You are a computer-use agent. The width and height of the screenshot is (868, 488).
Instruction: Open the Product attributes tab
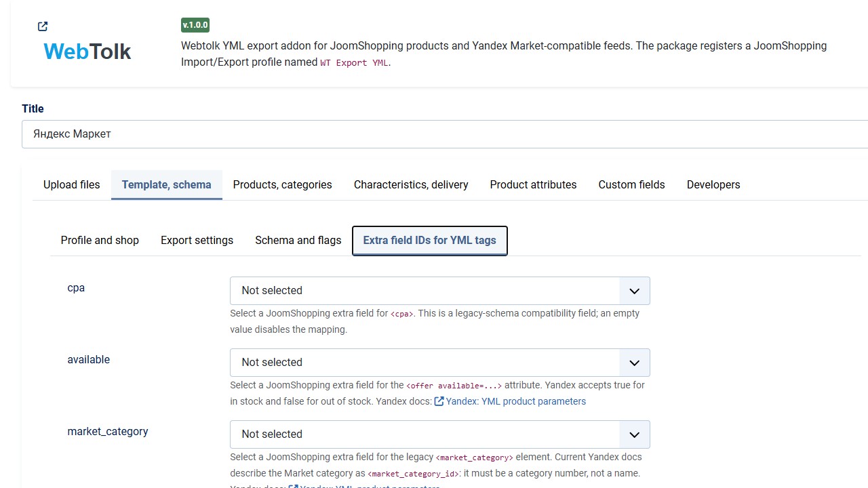[x=534, y=184]
